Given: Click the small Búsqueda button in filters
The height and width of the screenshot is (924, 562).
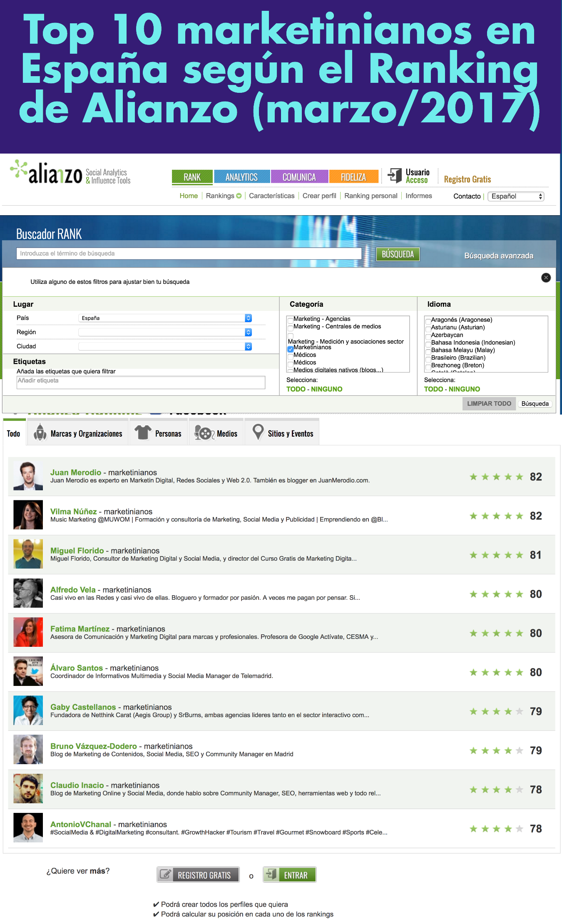Looking at the screenshot, I should (535, 404).
